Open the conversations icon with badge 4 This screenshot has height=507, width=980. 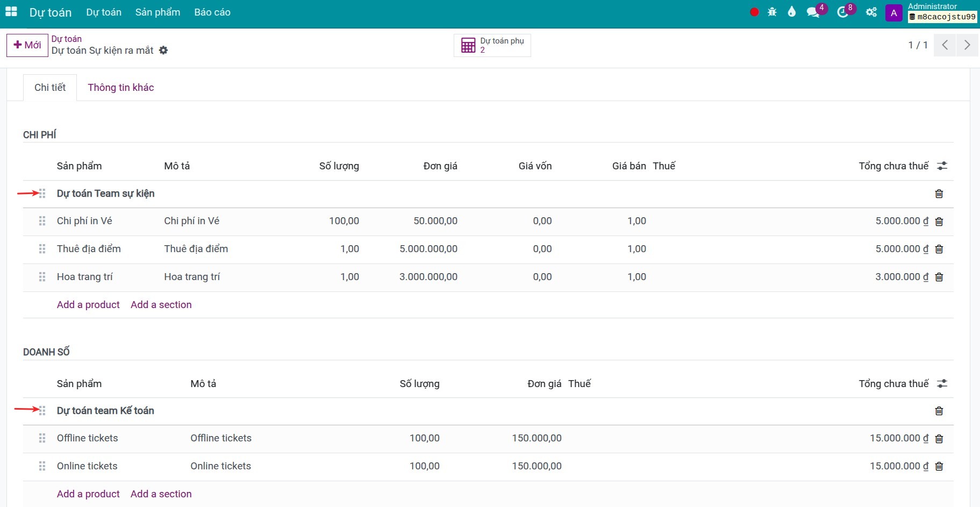(813, 12)
